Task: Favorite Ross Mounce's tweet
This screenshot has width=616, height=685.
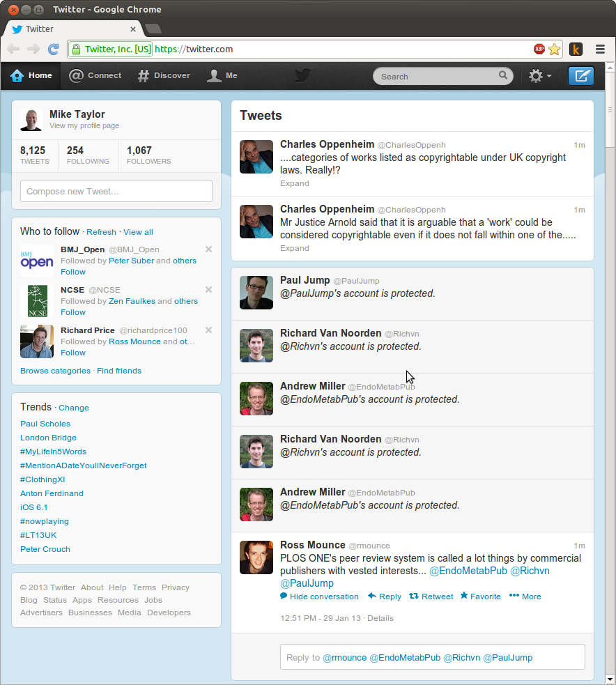Action: click(x=481, y=597)
